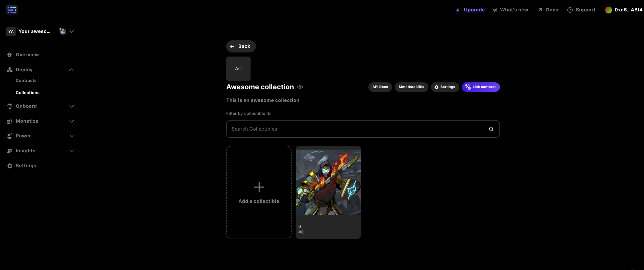Select Contracts in the Deploy menu

[x=26, y=80]
